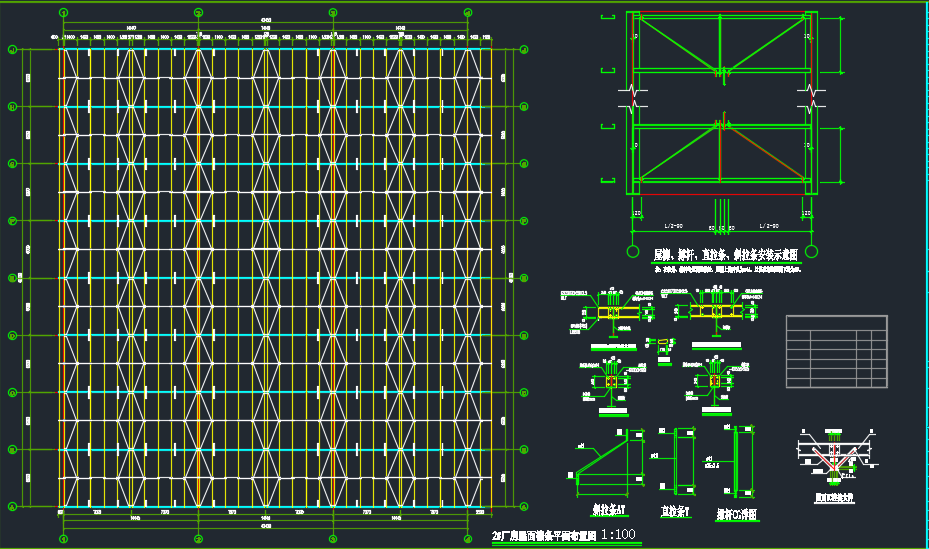Click axis bubble A at plan's lower left
Image resolution: width=929 pixels, height=549 pixels.
[x=12, y=507]
